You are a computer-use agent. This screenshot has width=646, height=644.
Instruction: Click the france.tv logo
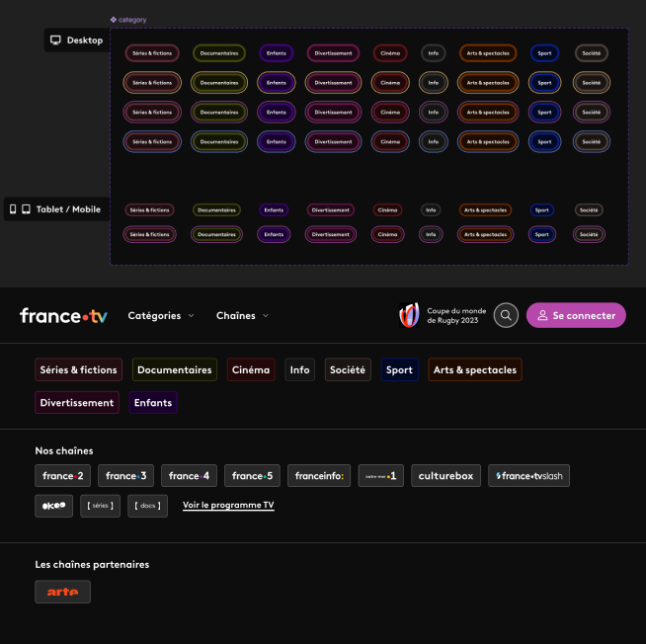click(64, 316)
